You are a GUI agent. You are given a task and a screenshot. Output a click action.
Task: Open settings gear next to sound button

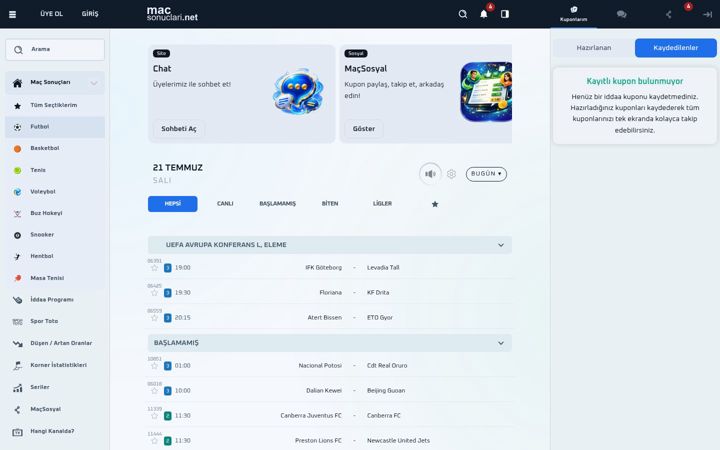coord(451,174)
